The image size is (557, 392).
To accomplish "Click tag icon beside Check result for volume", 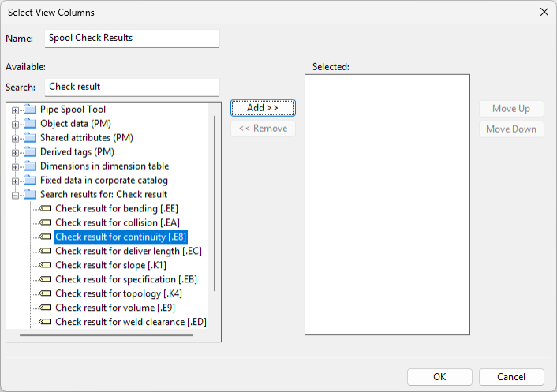I will [x=45, y=308].
